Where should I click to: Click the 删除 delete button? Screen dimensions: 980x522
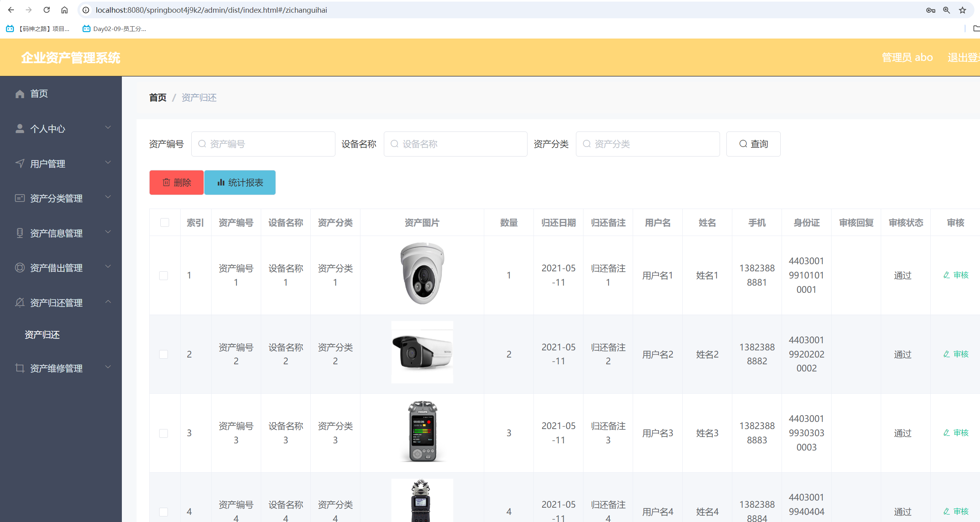pyautogui.click(x=176, y=182)
